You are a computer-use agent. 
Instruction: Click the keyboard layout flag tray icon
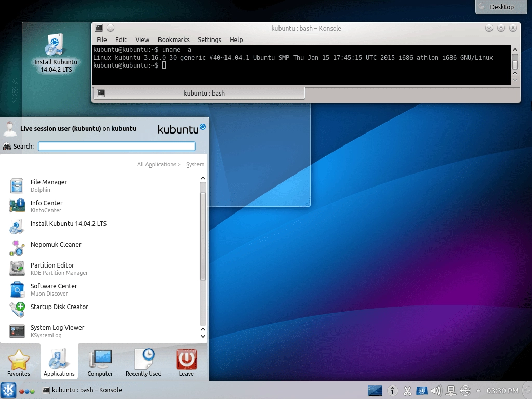click(422, 391)
